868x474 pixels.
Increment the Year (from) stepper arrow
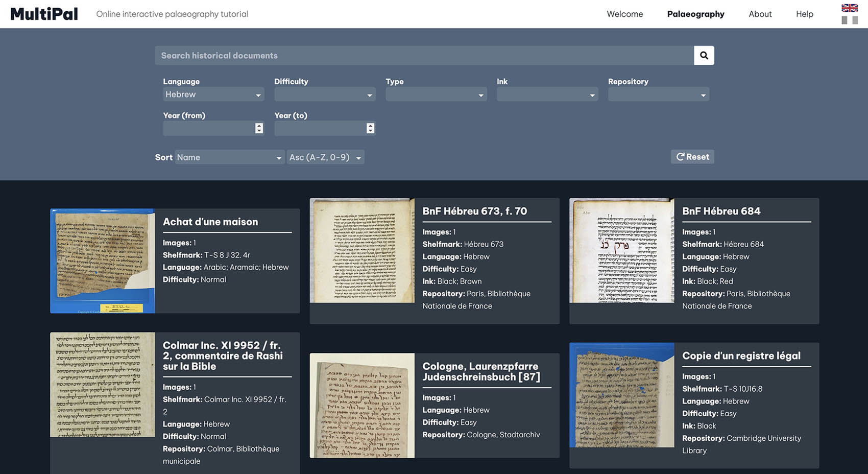(259, 125)
